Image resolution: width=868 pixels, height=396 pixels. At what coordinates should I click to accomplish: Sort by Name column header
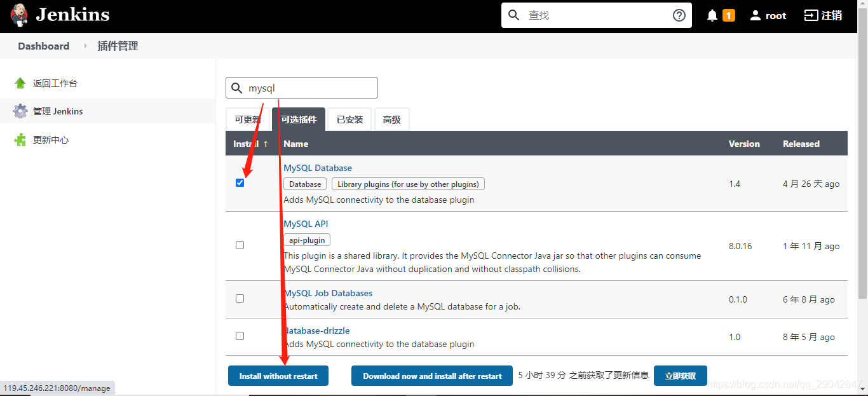[x=296, y=144]
